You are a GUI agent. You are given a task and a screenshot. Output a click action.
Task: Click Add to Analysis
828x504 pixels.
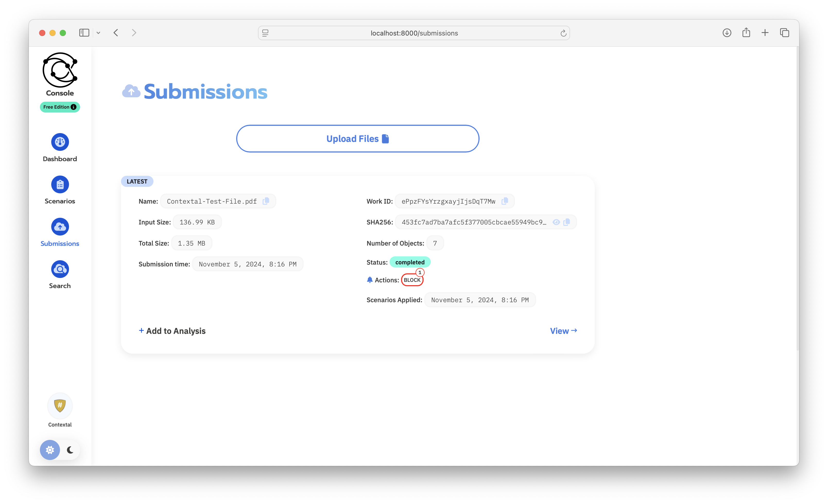pos(172,331)
